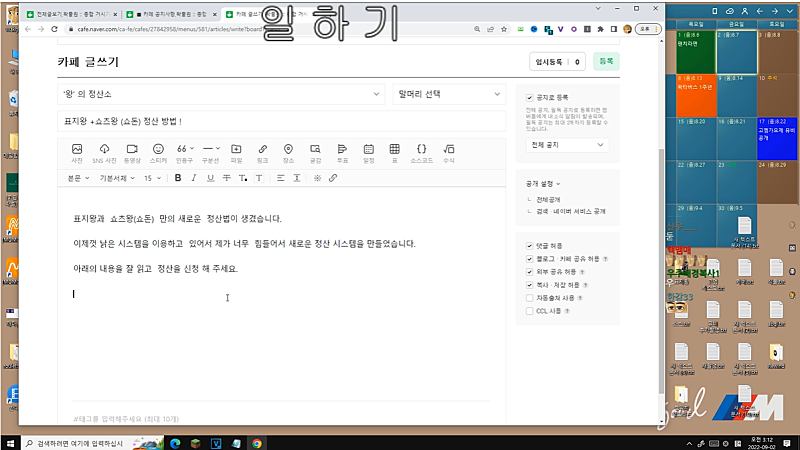The width and height of the screenshot is (800, 450).
Task: Insert a table using 표 icon
Action: pos(394,152)
